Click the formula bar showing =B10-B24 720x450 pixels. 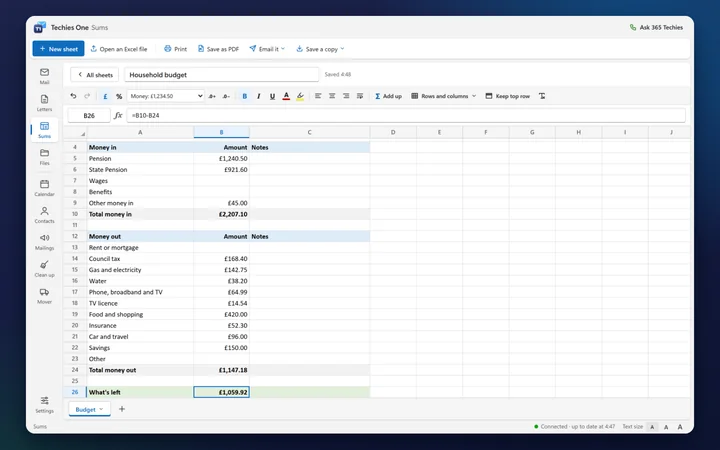[406, 115]
